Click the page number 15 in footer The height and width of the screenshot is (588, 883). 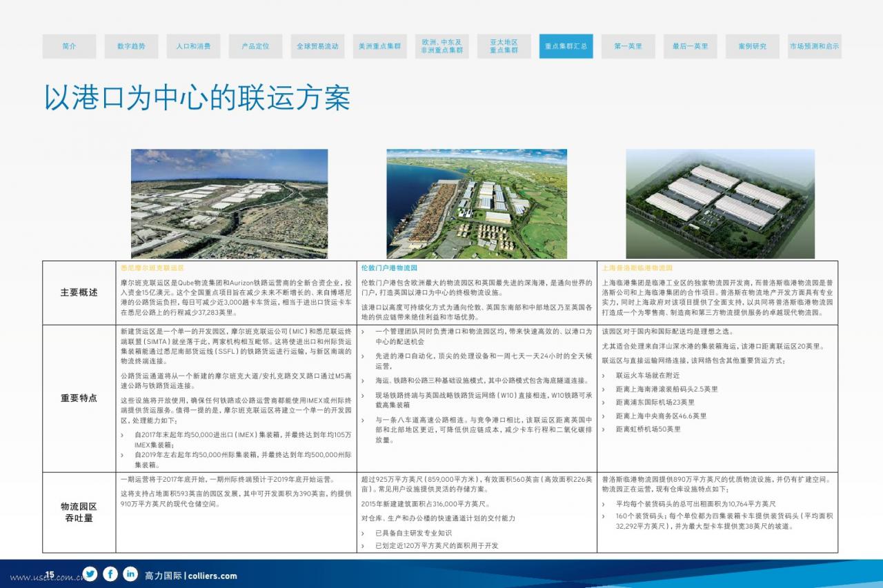click(x=50, y=574)
